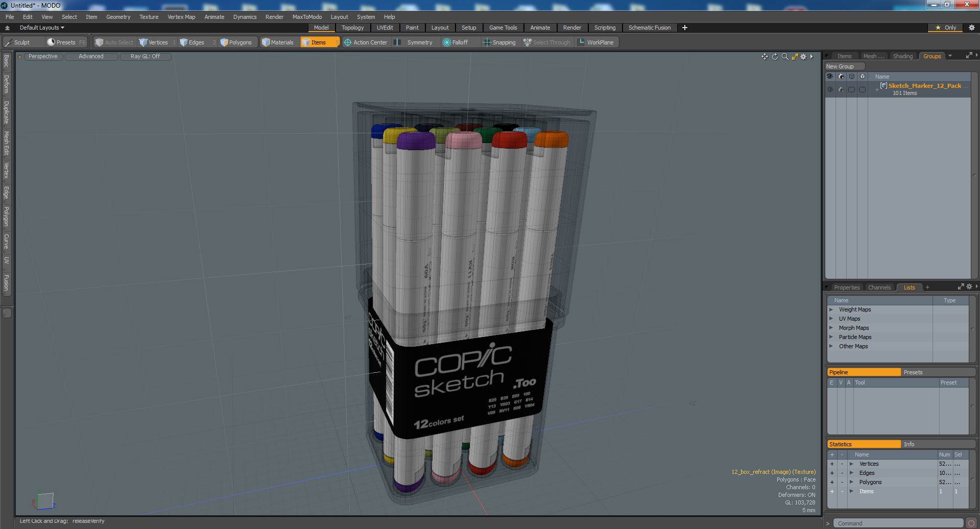980x529 pixels.
Task: Open the Geometry menu
Action: point(118,17)
